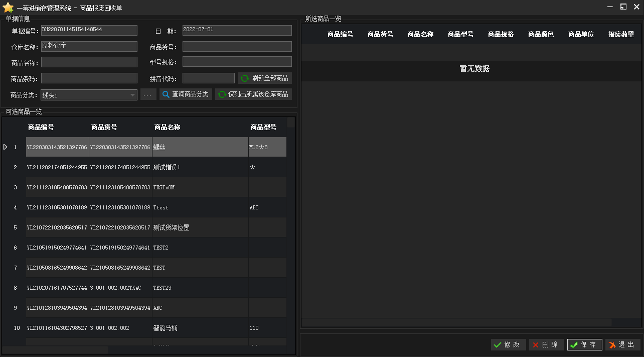644x357 pixels.
Task: Click the pinyin code (拼音代码) input field
Action: 208,78
